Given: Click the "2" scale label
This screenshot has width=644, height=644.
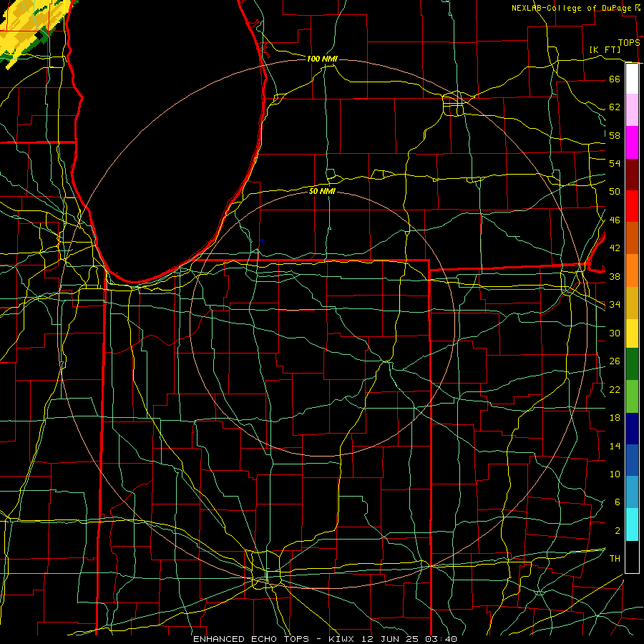Looking at the screenshot, I should click(x=617, y=531).
